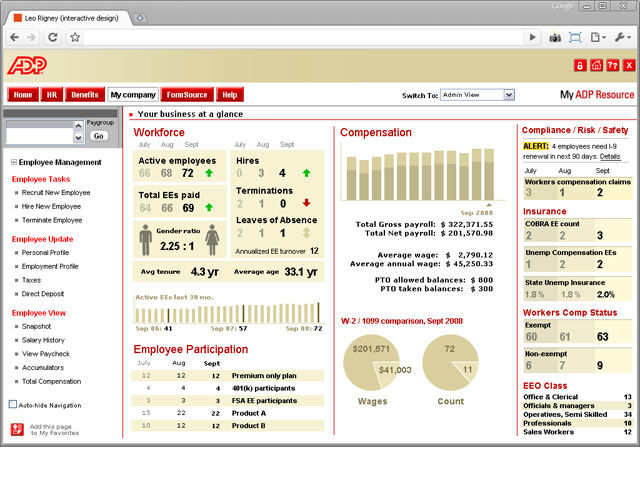
Task: Open the Taxes link
Action: click(31, 280)
